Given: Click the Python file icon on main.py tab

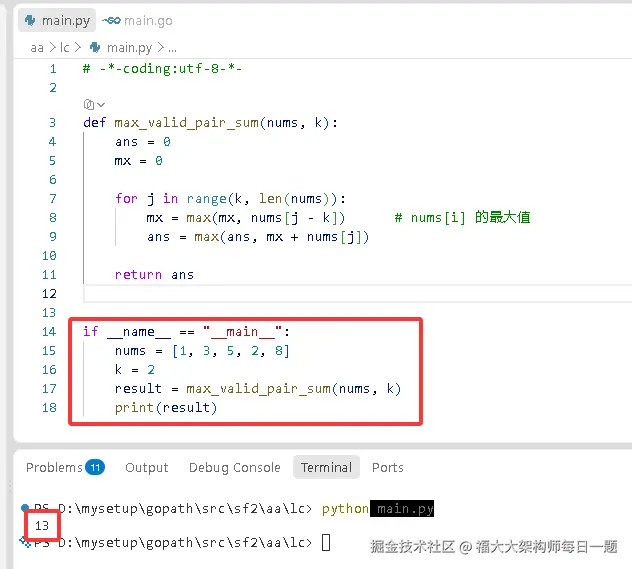Looking at the screenshot, I should click(30, 20).
